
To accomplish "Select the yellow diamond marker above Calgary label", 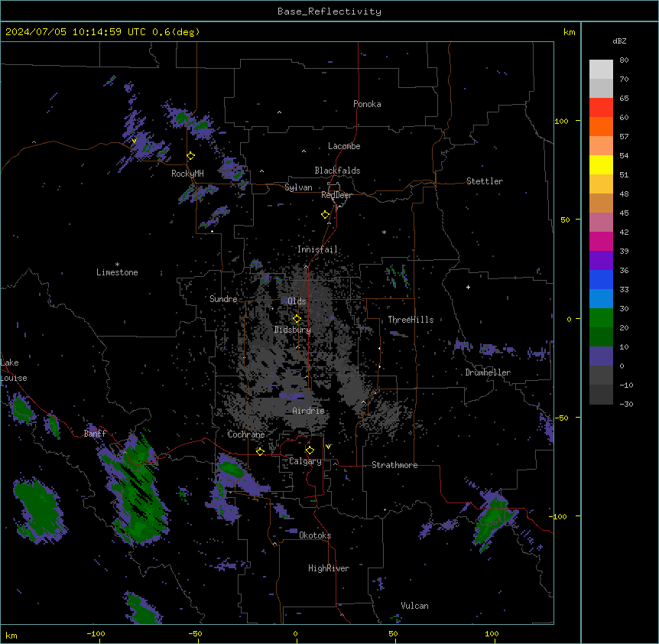I will coord(310,450).
